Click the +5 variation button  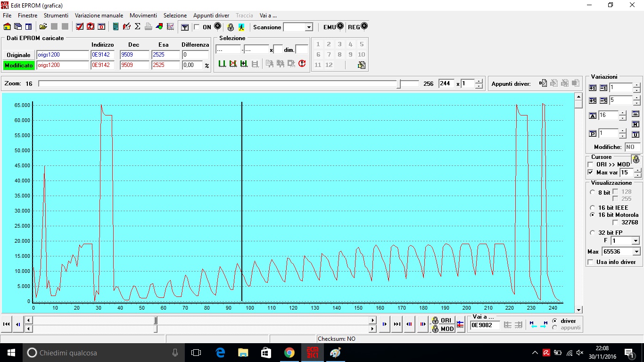[593, 100]
